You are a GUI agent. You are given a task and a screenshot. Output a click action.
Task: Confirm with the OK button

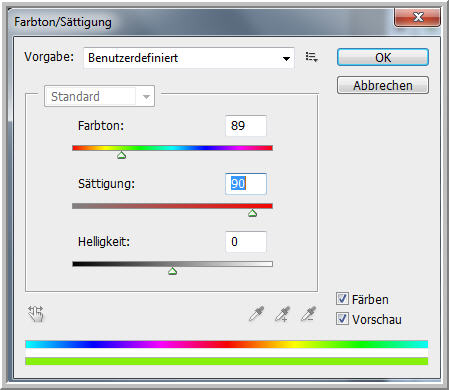coord(383,57)
